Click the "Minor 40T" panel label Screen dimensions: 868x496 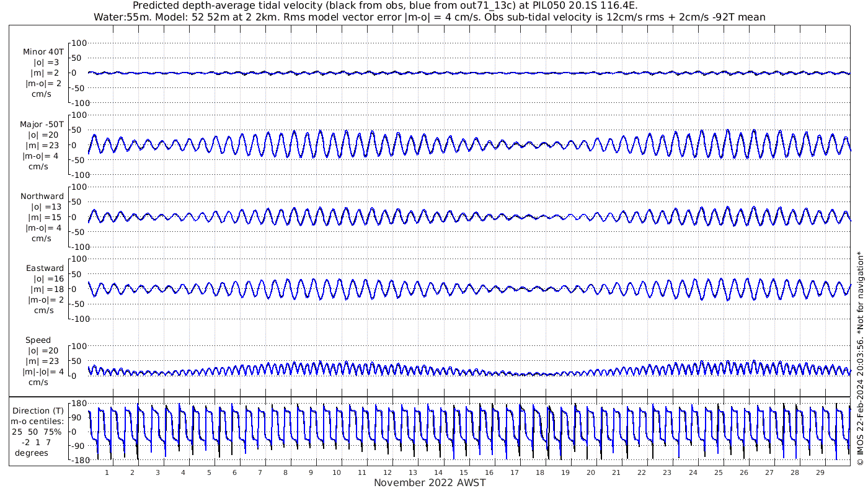(x=43, y=52)
